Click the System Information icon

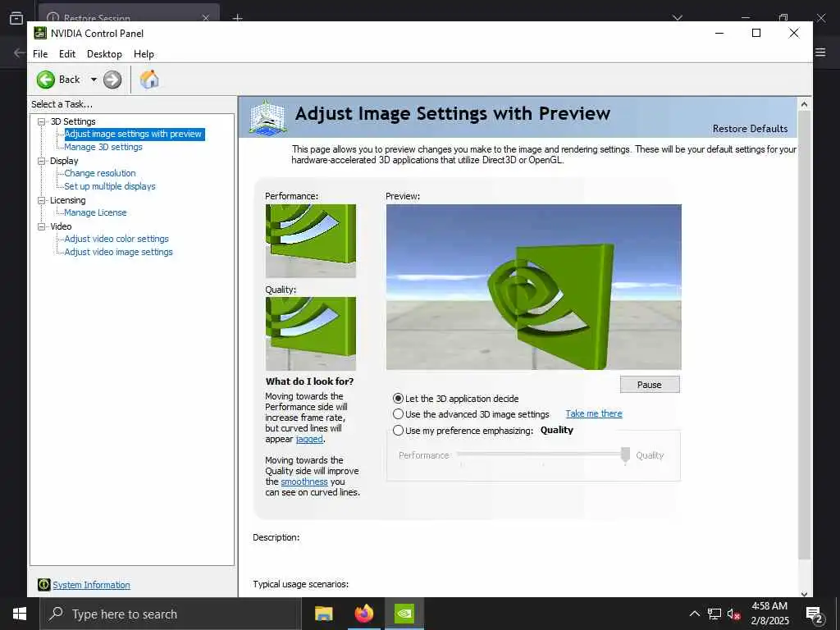pos(44,585)
